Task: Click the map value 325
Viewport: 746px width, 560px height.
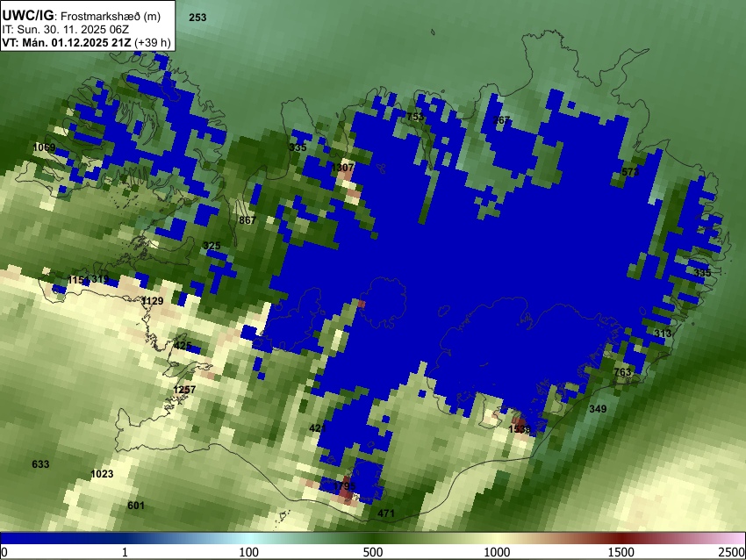Action: click(x=212, y=246)
